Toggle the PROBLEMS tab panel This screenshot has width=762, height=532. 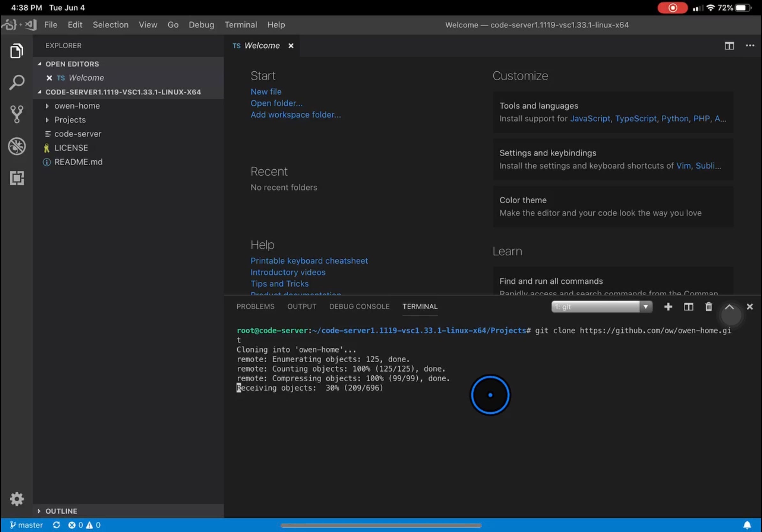pyautogui.click(x=255, y=306)
